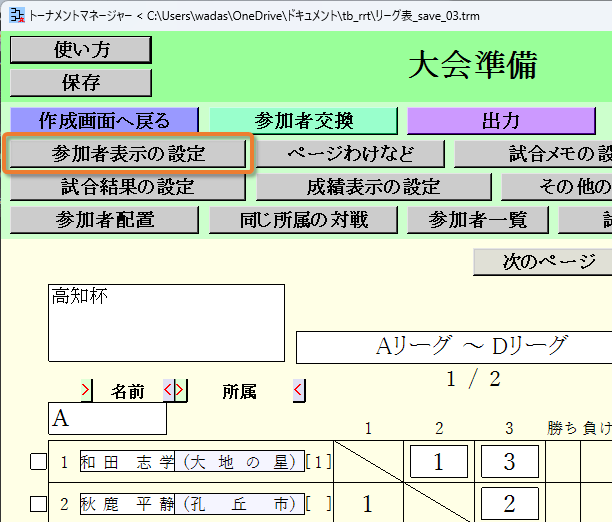
Task: Click the 勝ち column header
Action: click(562, 428)
